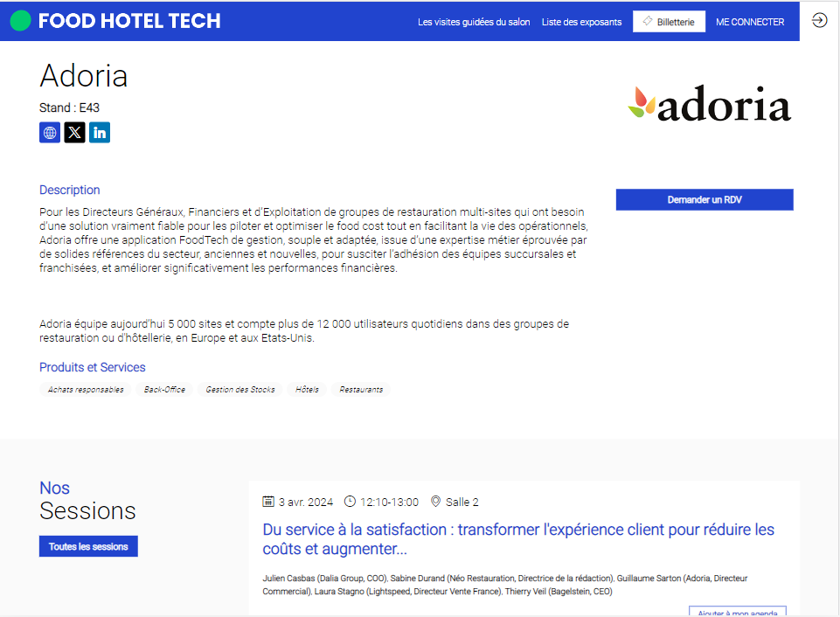Select the Back-Office tag
840x617 pixels.
(x=164, y=390)
